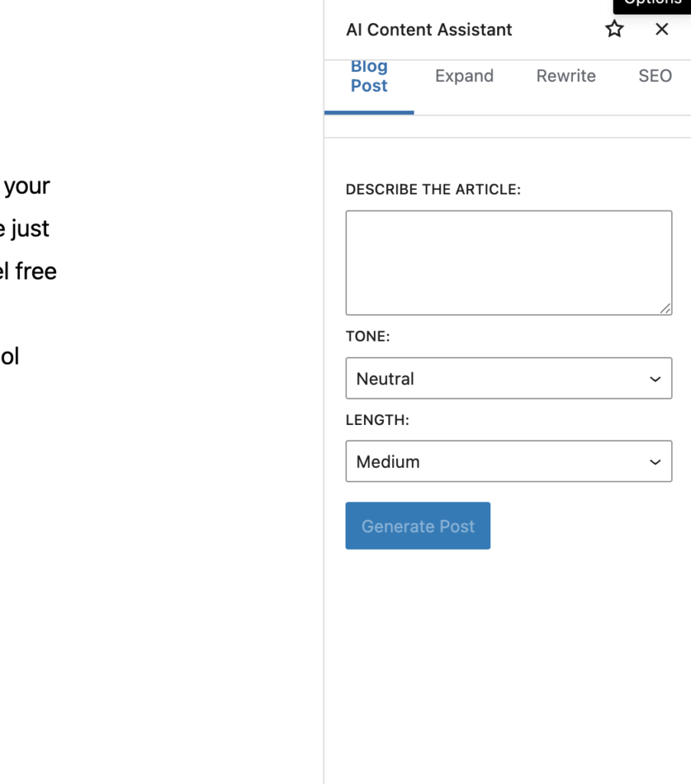Place cursor in editor line ending "your"
Viewport: 691px width, 784px height.
click(x=28, y=186)
